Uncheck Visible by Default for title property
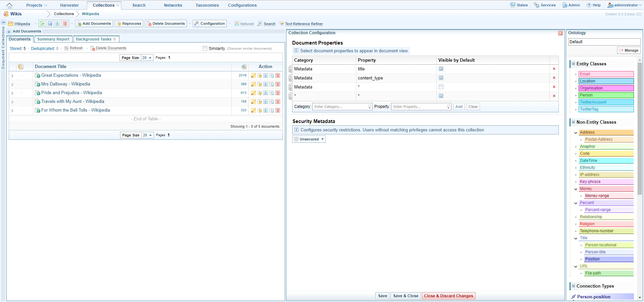 click(x=441, y=69)
